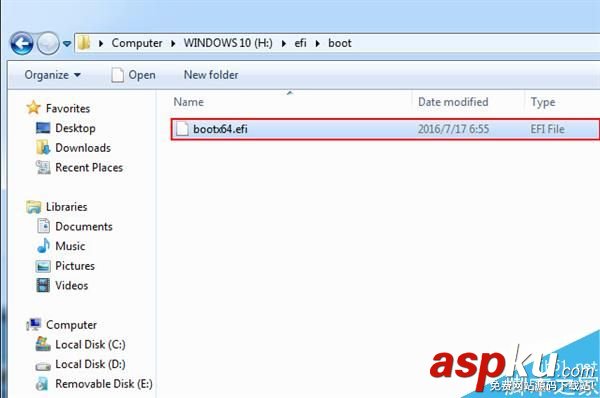Viewport: 600px width, 398px height.
Task: Open Local Disk (C:)
Action: pyautogui.click(x=90, y=344)
